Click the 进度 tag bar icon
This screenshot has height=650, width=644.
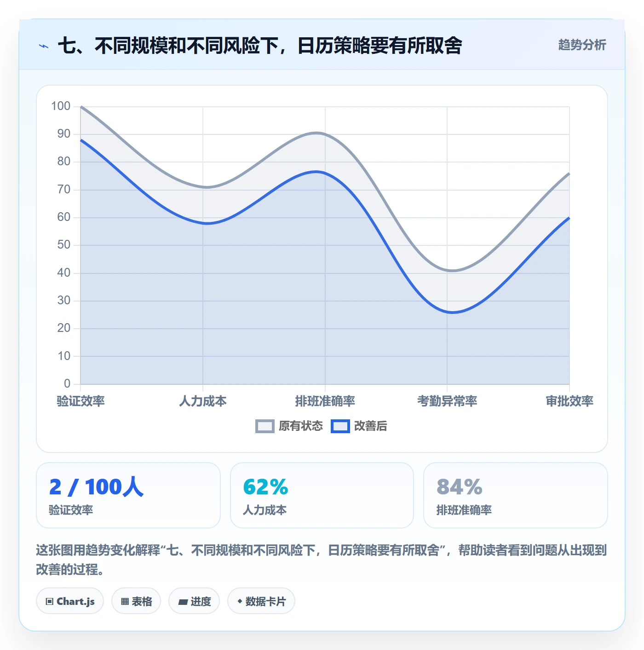tap(183, 602)
